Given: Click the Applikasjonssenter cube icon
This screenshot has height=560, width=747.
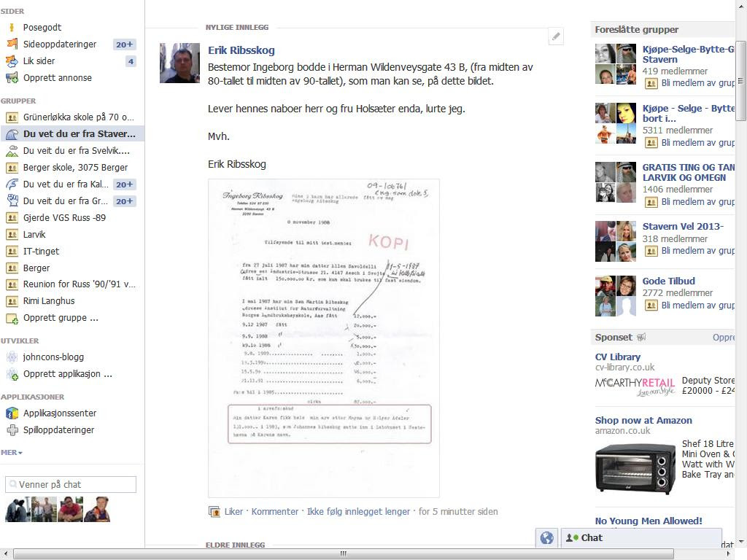Looking at the screenshot, I should [x=12, y=413].
